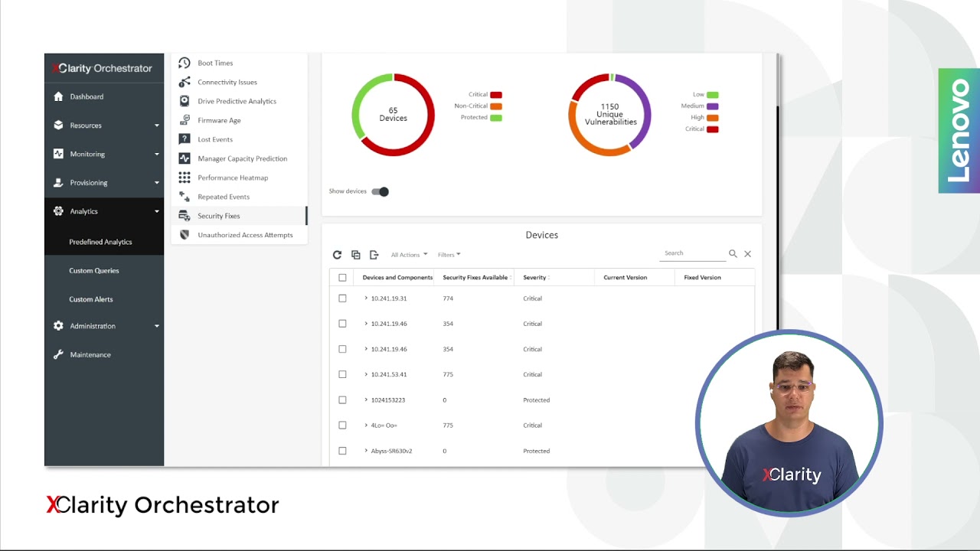The height and width of the screenshot is (551, 980).
Task: Expand the Abyss-SR630v2 device row
Action: tap(366, 451)
